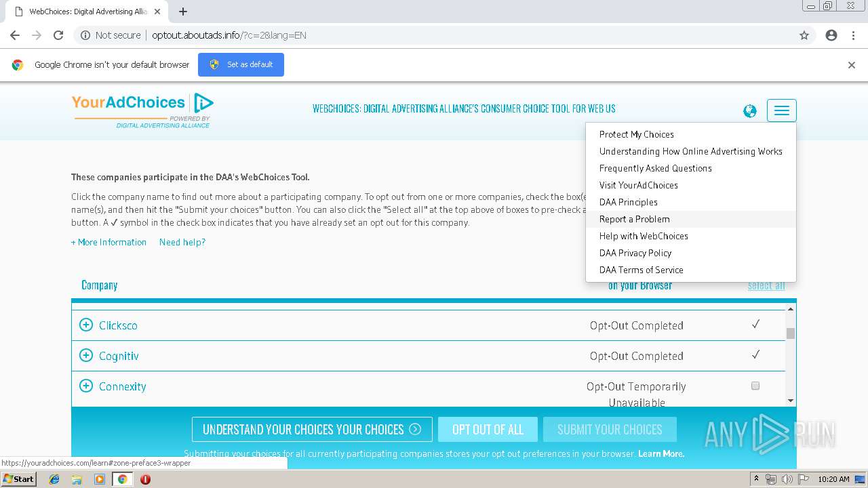Open Understanding How Online Advertising Works
Screen dimensions: 868x488
(x=691, y=151)
